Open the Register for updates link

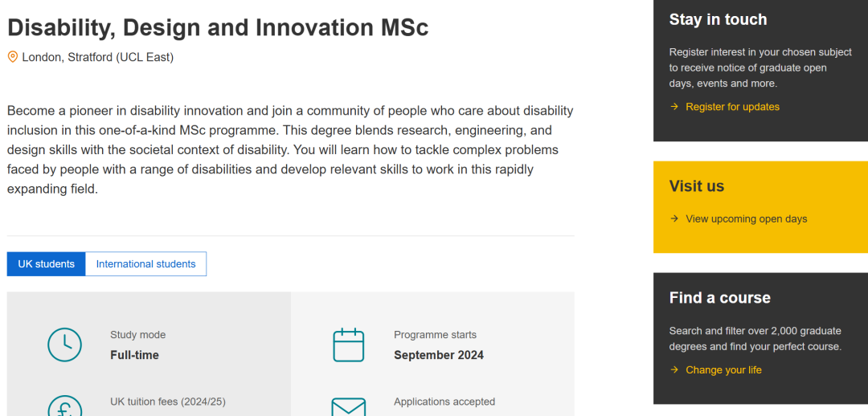(732, 107)
